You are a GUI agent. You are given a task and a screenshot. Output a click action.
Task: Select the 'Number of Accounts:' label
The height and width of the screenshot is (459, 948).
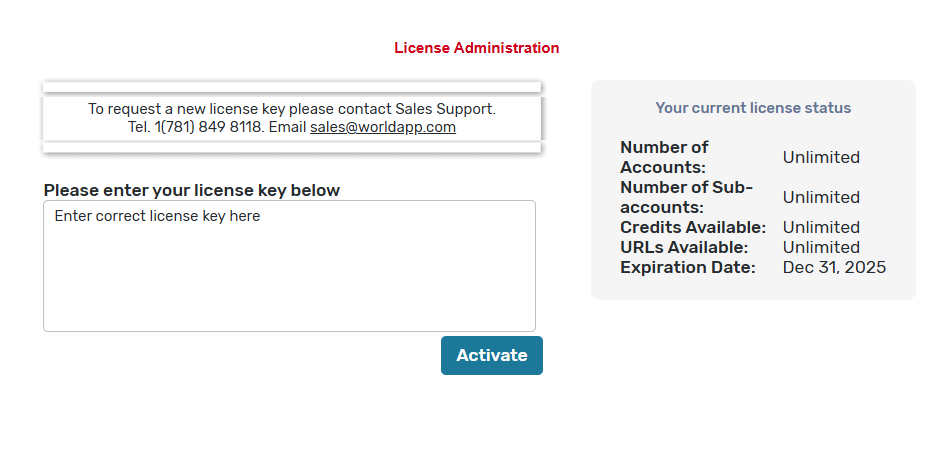pyautogui.click(x=664, y=157)
